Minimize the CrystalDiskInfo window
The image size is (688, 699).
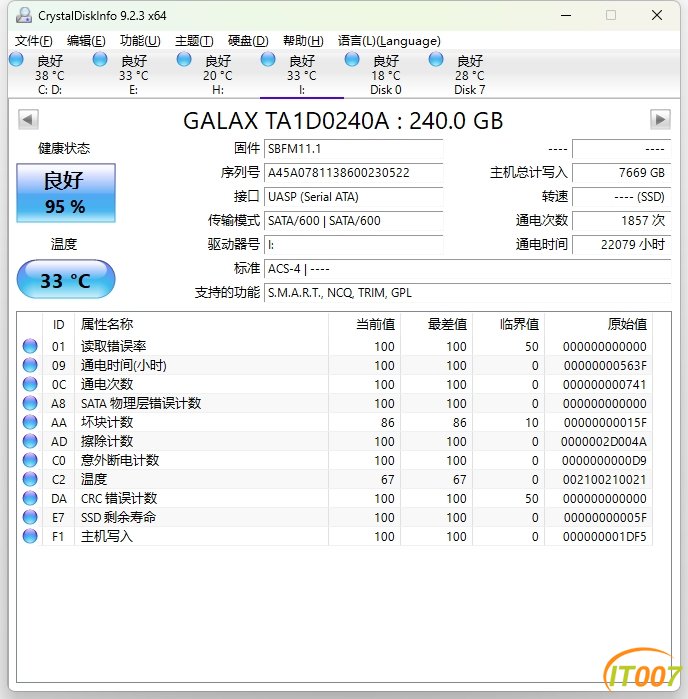566,16
